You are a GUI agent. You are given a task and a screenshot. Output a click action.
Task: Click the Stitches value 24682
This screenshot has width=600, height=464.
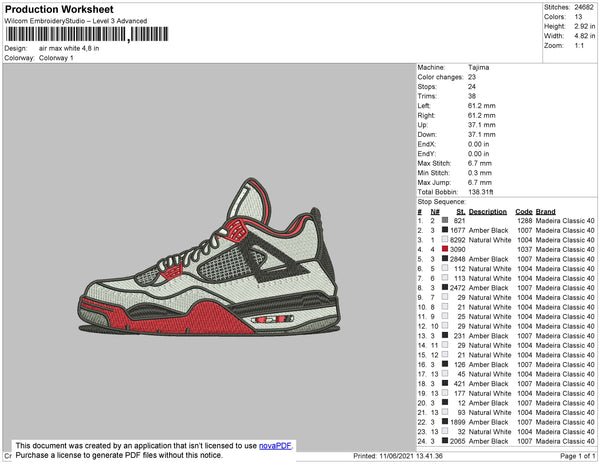click(584, 7)
